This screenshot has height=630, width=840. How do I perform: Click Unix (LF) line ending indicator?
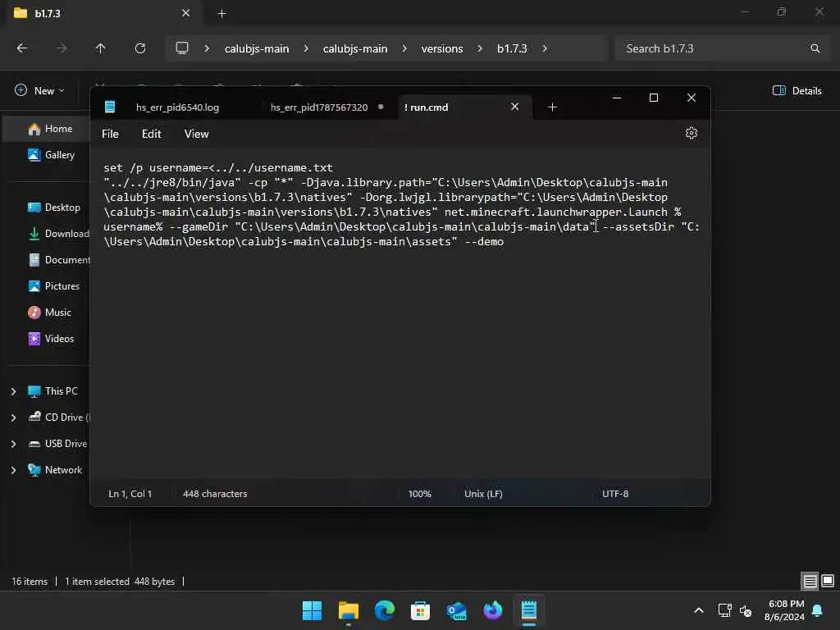click(x=483, y=493)
